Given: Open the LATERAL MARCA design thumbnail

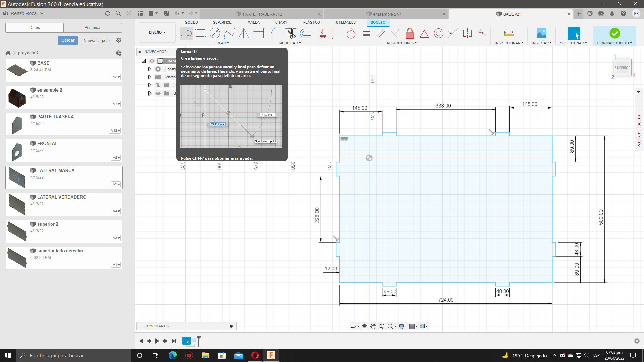Looking at the screenshot, I should (x=17, y=178).
